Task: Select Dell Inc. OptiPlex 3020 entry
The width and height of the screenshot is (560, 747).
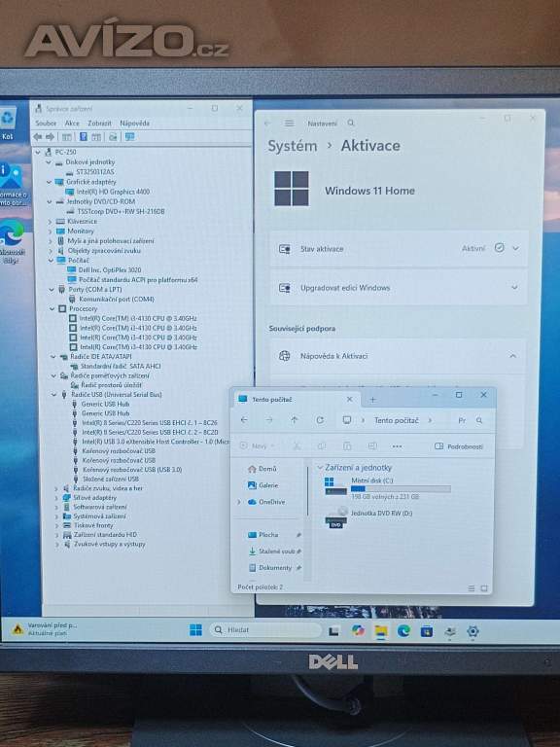Action: [110, 270]
